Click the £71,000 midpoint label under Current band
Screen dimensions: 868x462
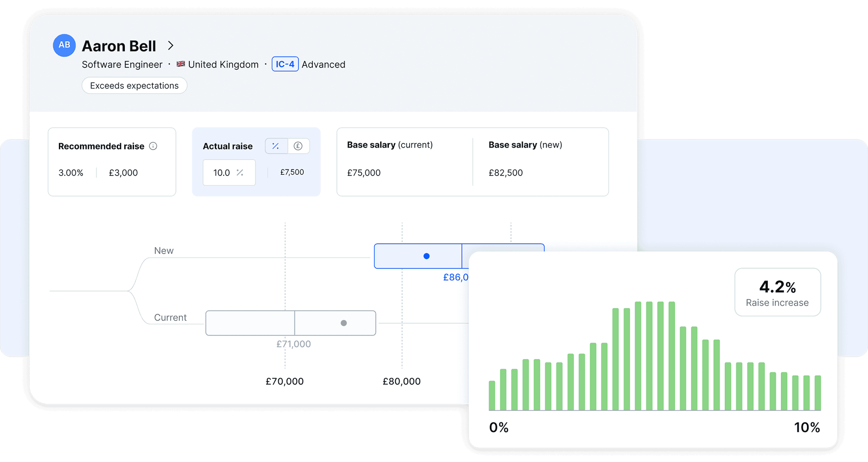click(293, 344)
